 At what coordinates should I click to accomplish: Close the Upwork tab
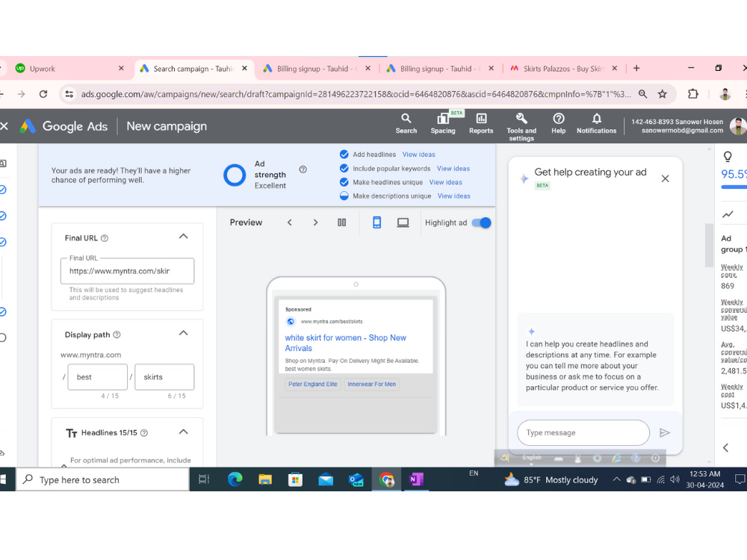pos(121,68)
